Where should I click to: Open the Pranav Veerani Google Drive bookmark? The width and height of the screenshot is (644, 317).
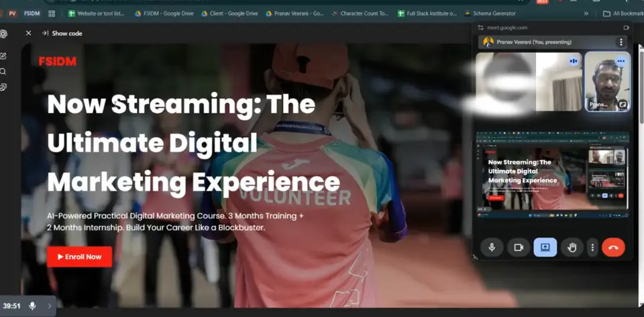tap(294, 13)
